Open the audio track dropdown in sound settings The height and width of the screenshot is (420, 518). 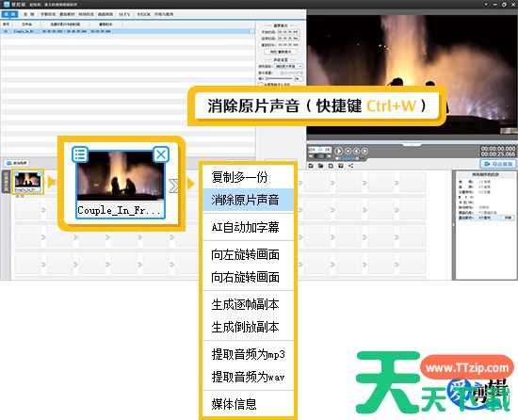(x=289, y=66)
